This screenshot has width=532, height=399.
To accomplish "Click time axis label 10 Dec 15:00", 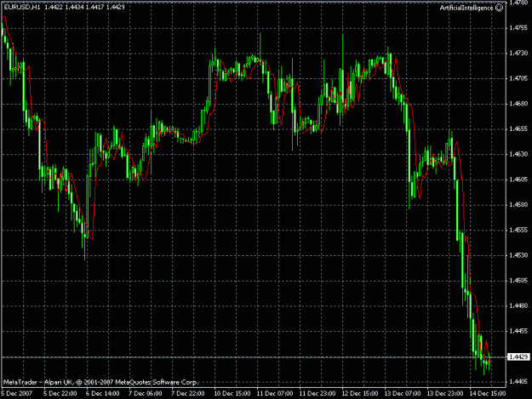I will click(232, 394).
